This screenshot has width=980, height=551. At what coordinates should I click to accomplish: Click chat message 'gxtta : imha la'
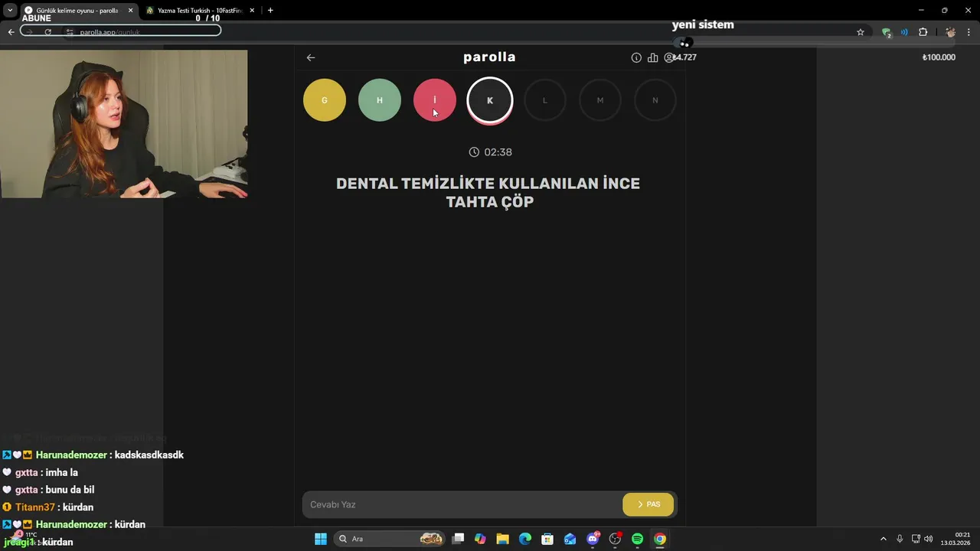coord(40,472)
